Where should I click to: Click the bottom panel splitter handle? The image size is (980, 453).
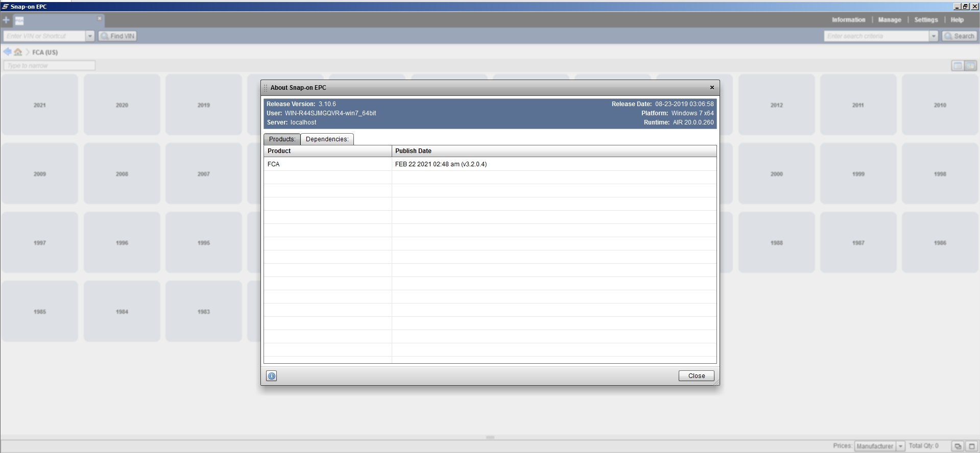(490, 438)
